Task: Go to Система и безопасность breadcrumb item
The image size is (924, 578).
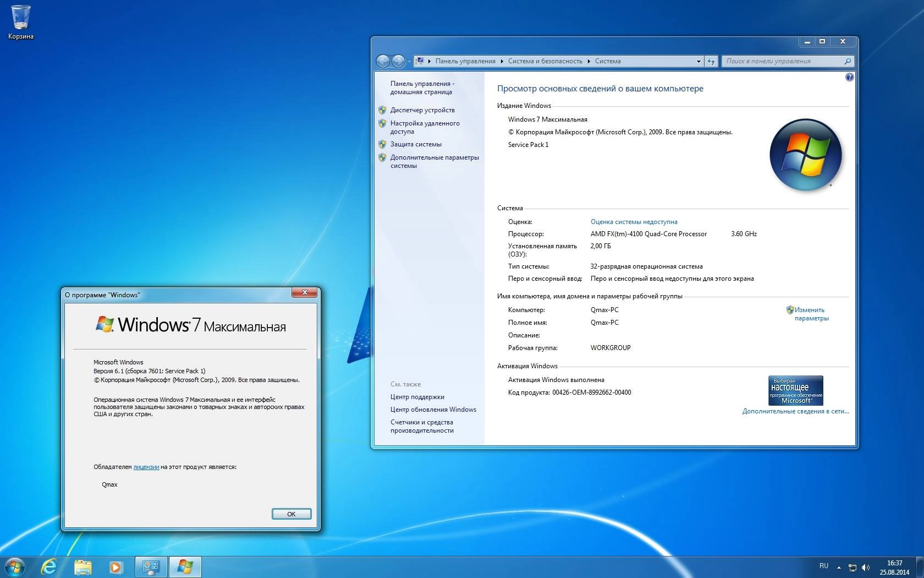Action: point(545,61)
